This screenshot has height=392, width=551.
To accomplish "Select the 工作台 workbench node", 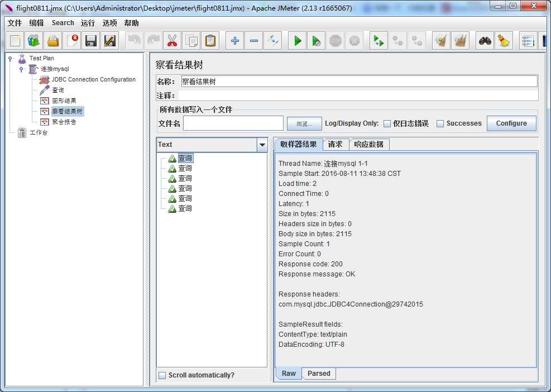I will click(x=39, y=132).
